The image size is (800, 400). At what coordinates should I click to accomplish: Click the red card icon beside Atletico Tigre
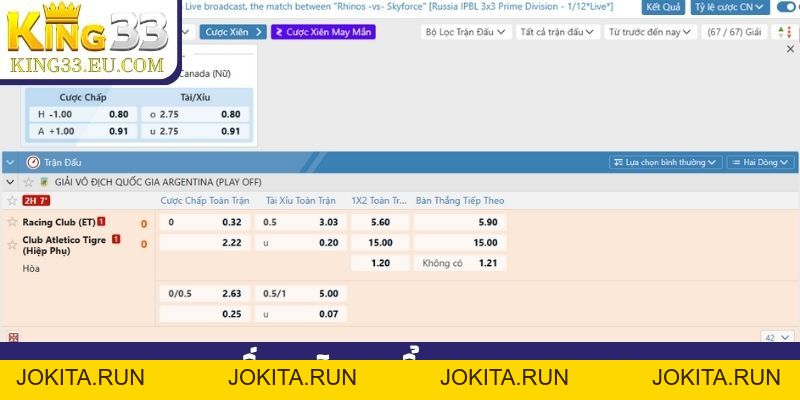(116, 239)
